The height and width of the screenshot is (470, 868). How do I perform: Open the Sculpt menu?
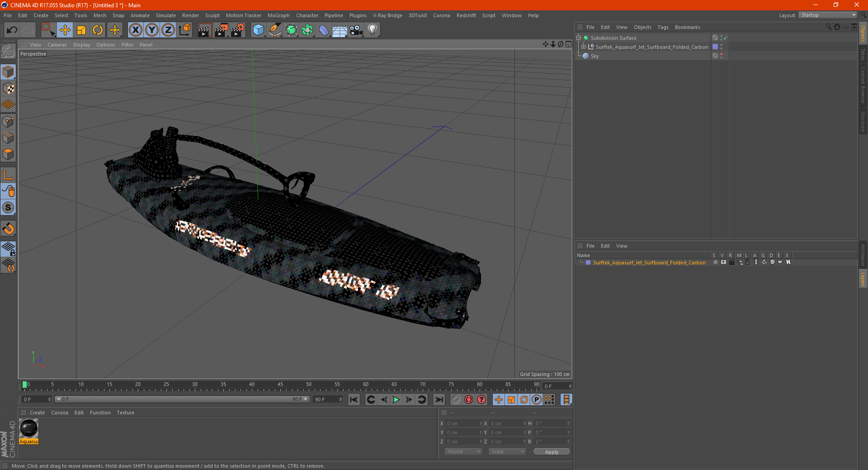(x=212, y=15)
